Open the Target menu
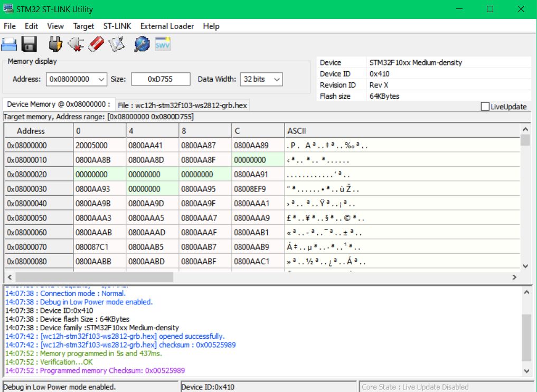Viewport: 537px width, 392px height. click(x=83, y=26)
